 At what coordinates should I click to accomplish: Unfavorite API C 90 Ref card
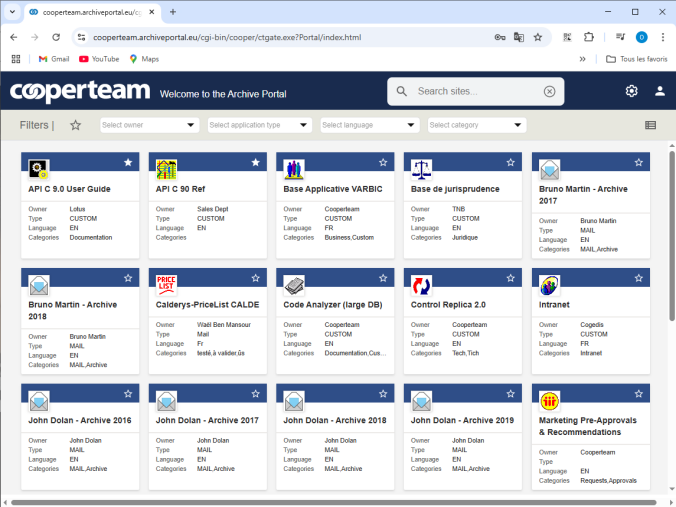tap(256, 163)
